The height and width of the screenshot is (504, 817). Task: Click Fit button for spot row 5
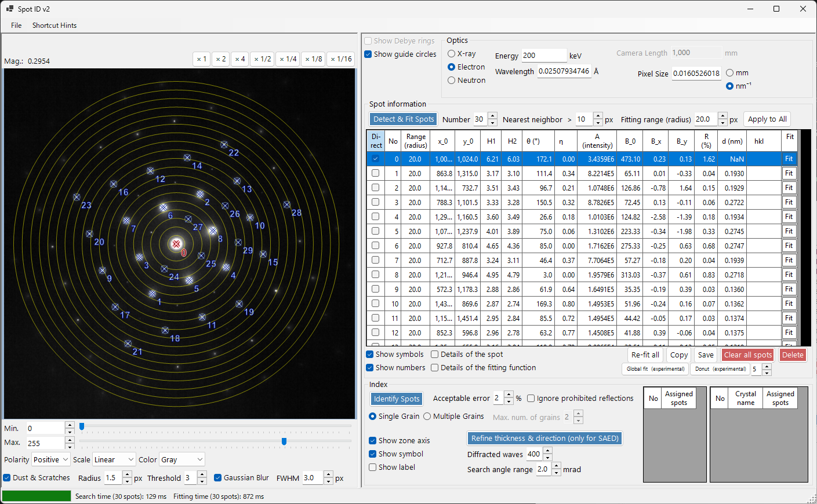click(x=789, y=231)
